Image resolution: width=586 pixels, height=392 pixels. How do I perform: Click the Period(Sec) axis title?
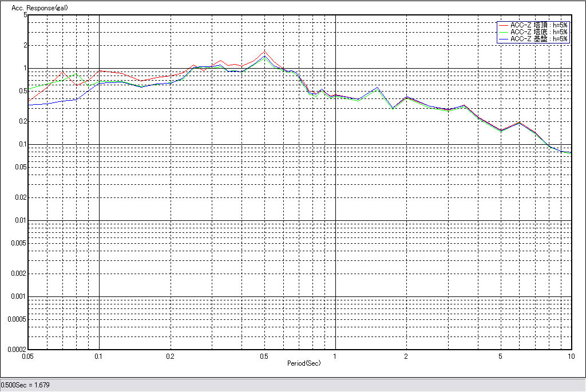click(x=304, y=363)
